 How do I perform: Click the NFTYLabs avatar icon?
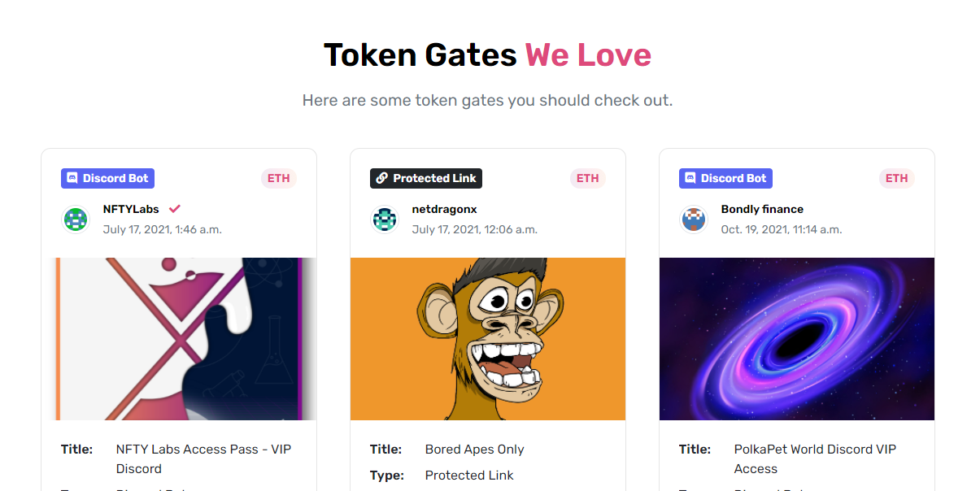[x=76, y=219]
